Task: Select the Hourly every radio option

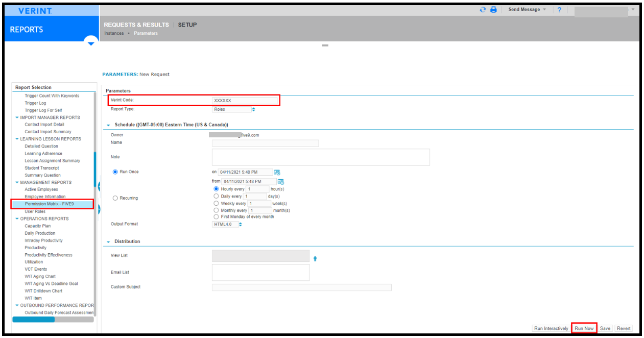Action: 217,189
